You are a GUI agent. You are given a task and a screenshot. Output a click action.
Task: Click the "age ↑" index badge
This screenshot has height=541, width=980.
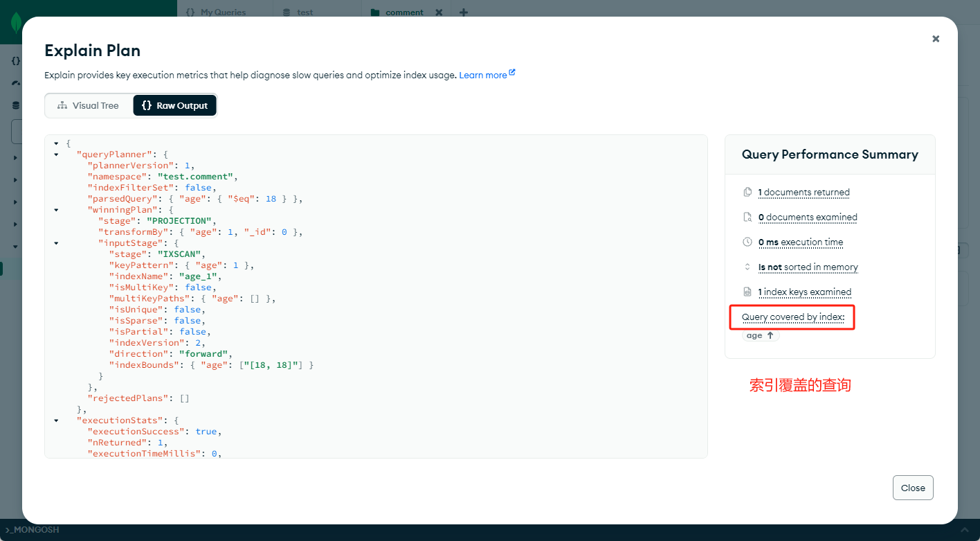761,335
